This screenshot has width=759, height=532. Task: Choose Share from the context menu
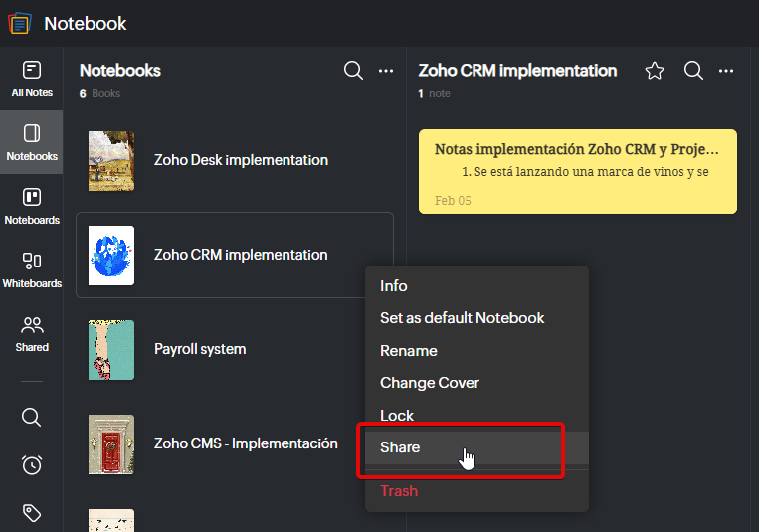coord(400,447)
